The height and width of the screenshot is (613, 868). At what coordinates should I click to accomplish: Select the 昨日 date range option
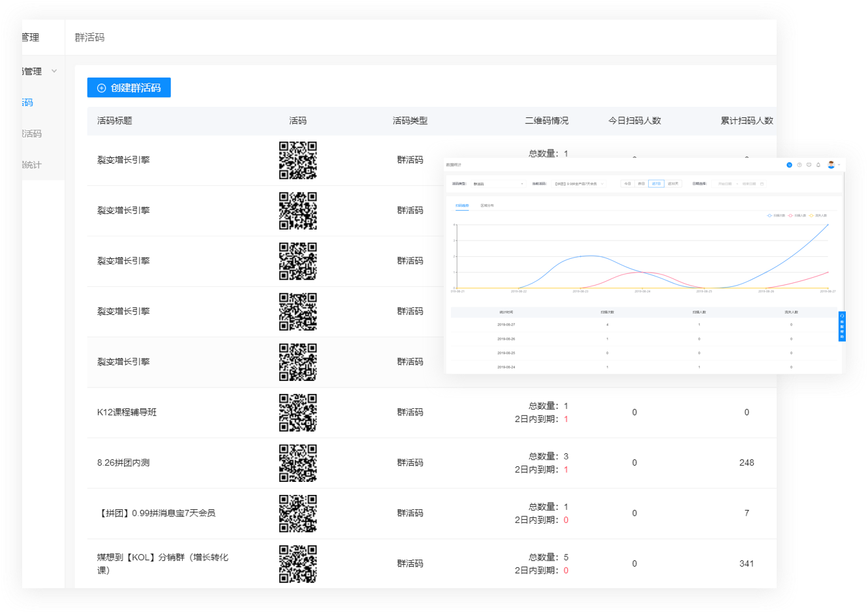click(x=641, y=184)
